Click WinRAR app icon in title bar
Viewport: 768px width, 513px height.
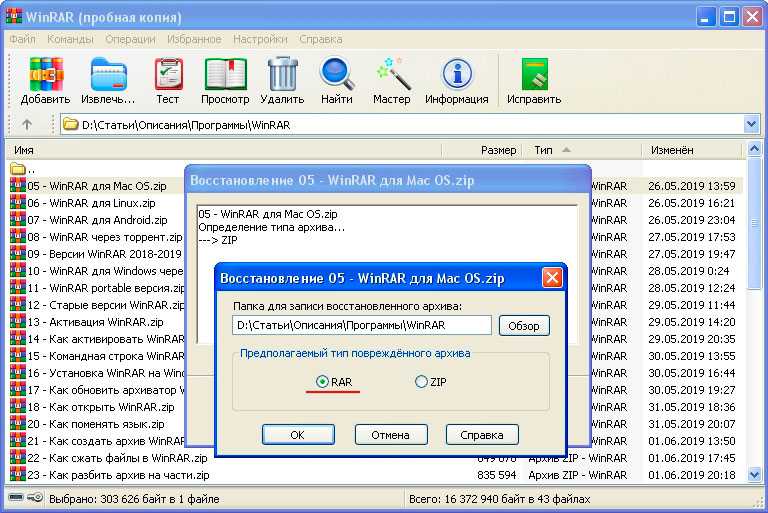[14, 16]
